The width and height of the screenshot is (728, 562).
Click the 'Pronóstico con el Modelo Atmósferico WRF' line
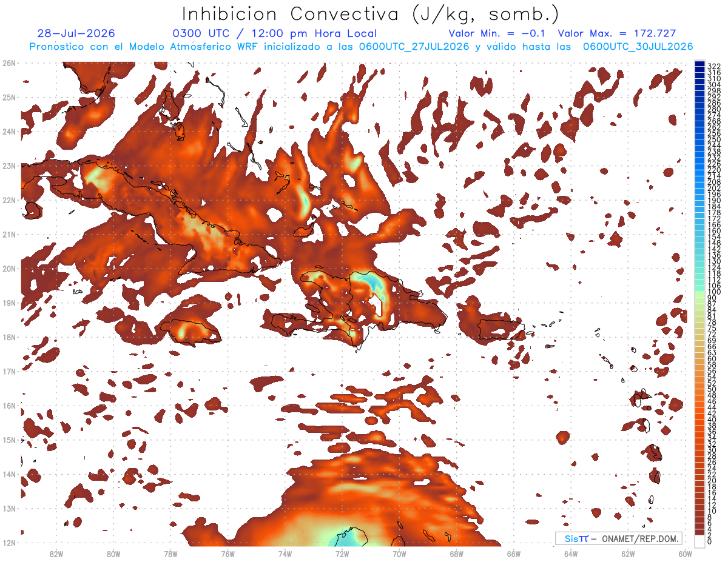click(x=362, y=47)
